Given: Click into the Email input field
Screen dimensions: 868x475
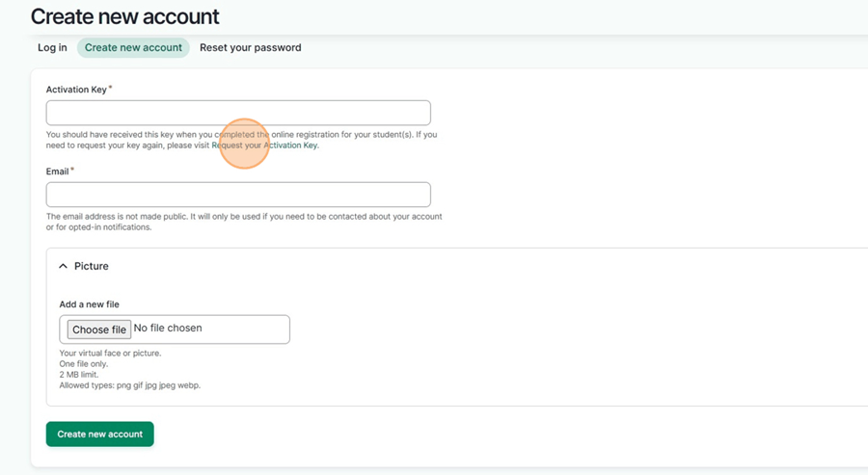Looking at the screenshot, I should (x=238, y=195).
